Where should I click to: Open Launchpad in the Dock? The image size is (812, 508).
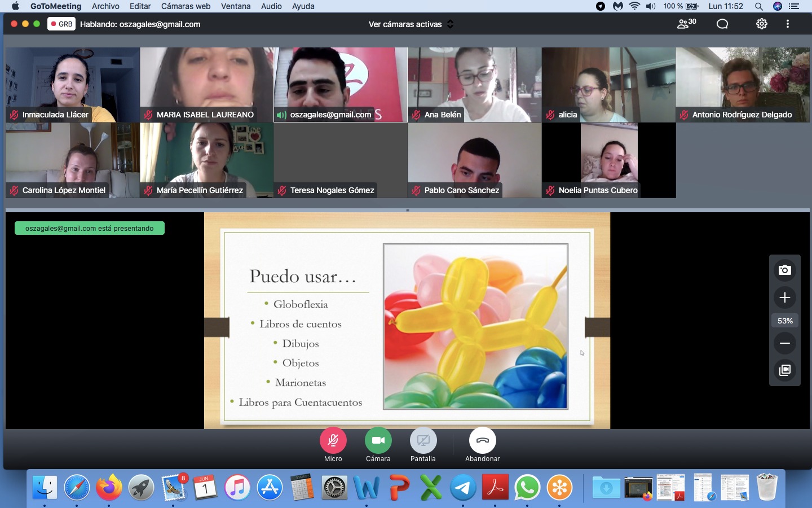point(141,487)
